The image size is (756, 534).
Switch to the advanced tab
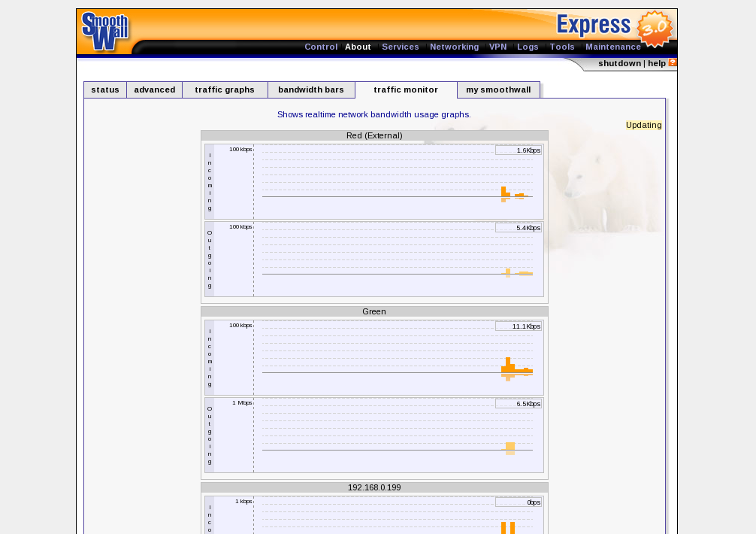[154, 90]
